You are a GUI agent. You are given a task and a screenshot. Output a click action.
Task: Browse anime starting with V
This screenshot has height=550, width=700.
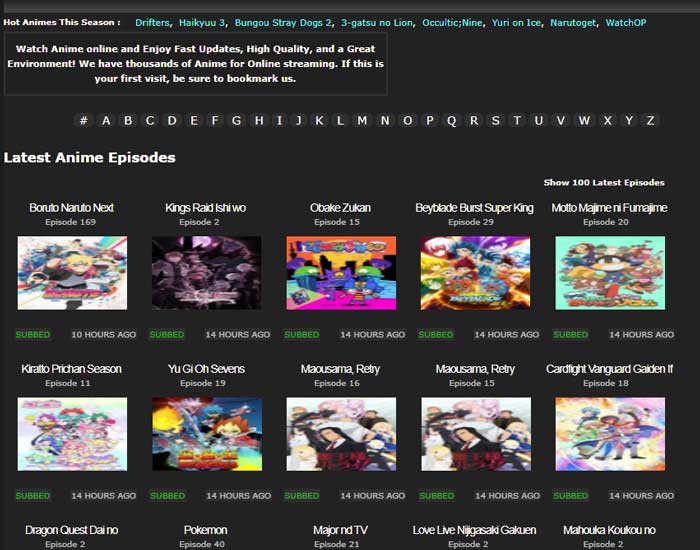[x=561, y=120]
